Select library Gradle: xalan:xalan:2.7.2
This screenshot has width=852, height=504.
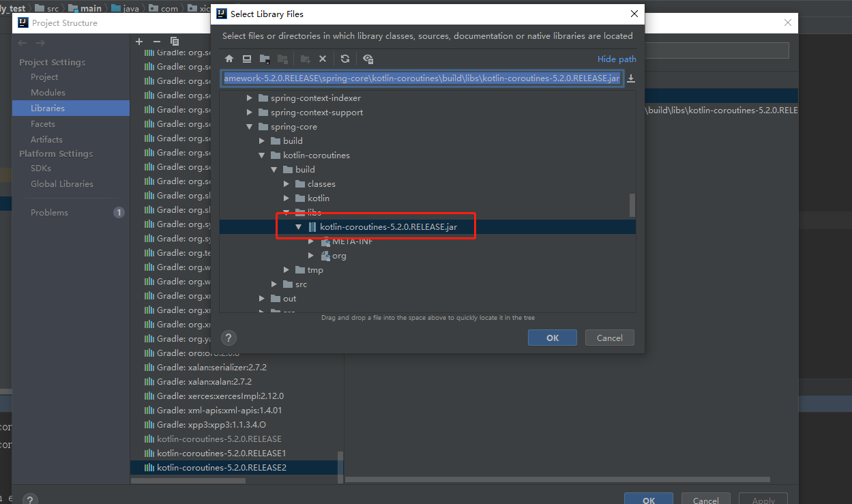204,382
